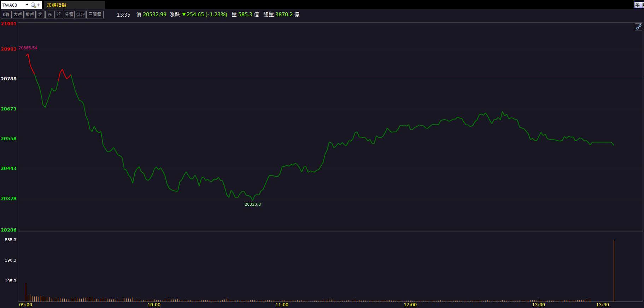Click the 20885.54 high point label
The height and width of the screenshot is (308, 644).
28,48
